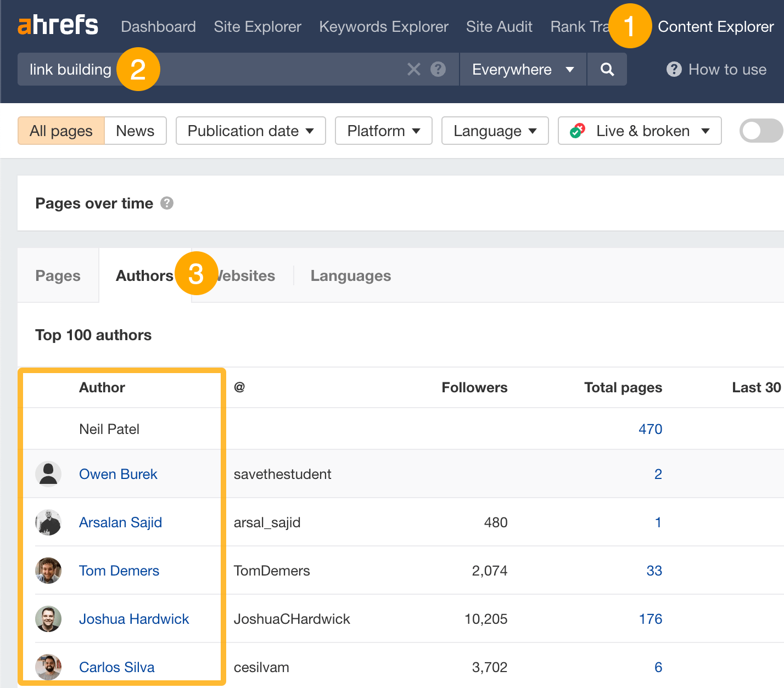
Task: Switch to News results
Action: pos(135,131)
